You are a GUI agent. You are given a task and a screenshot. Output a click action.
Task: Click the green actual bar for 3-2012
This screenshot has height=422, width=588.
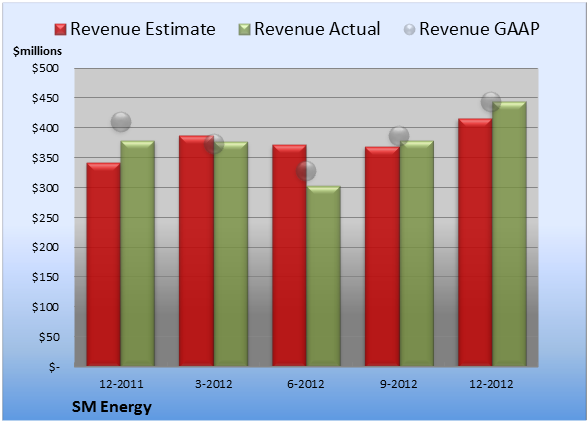point(231,254)
